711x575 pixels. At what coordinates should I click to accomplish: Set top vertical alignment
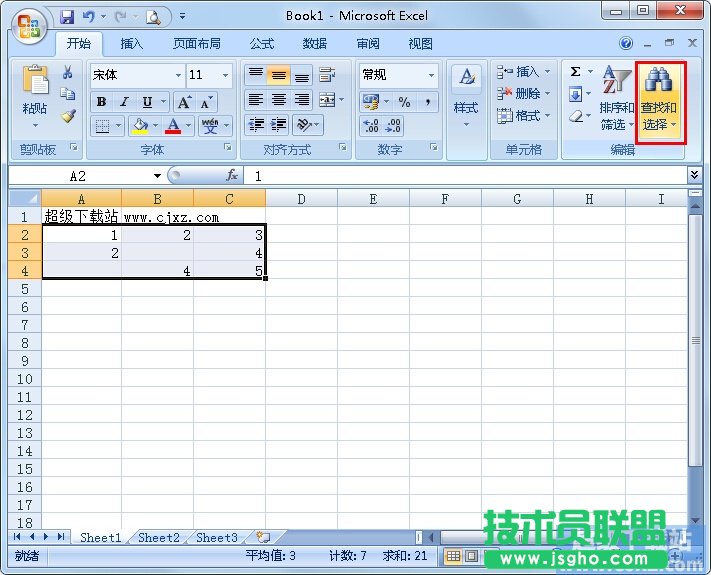click(x=256, y=74)
